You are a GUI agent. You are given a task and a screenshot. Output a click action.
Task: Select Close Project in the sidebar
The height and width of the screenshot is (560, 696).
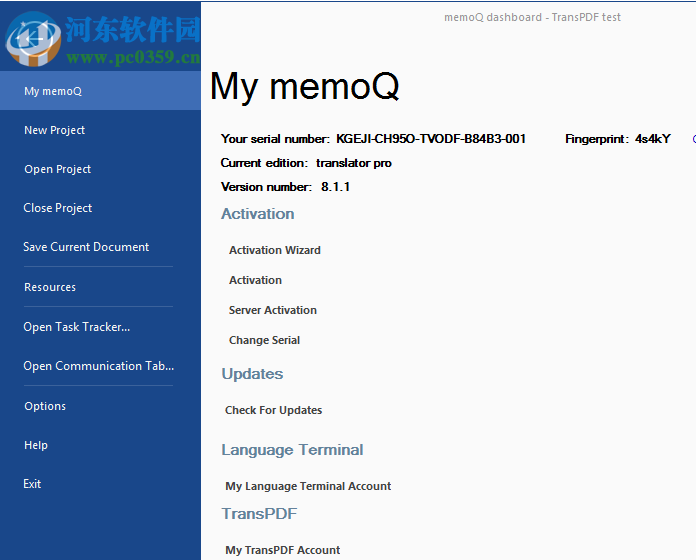57,208
